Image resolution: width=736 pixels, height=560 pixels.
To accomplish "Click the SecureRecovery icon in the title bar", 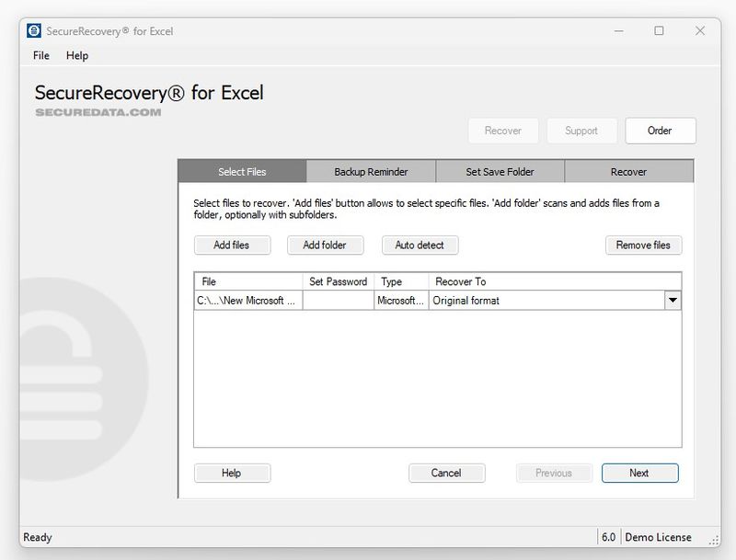I will (x=33, y=30).
